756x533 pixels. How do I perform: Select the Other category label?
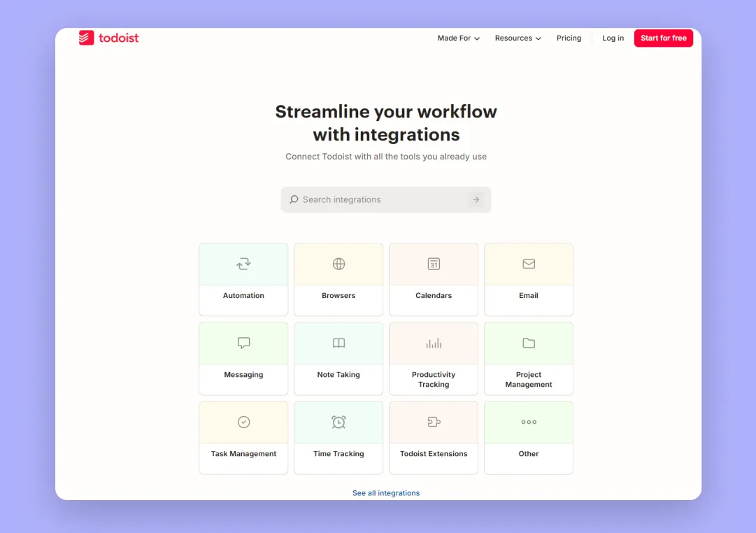[x=529, y=454]
